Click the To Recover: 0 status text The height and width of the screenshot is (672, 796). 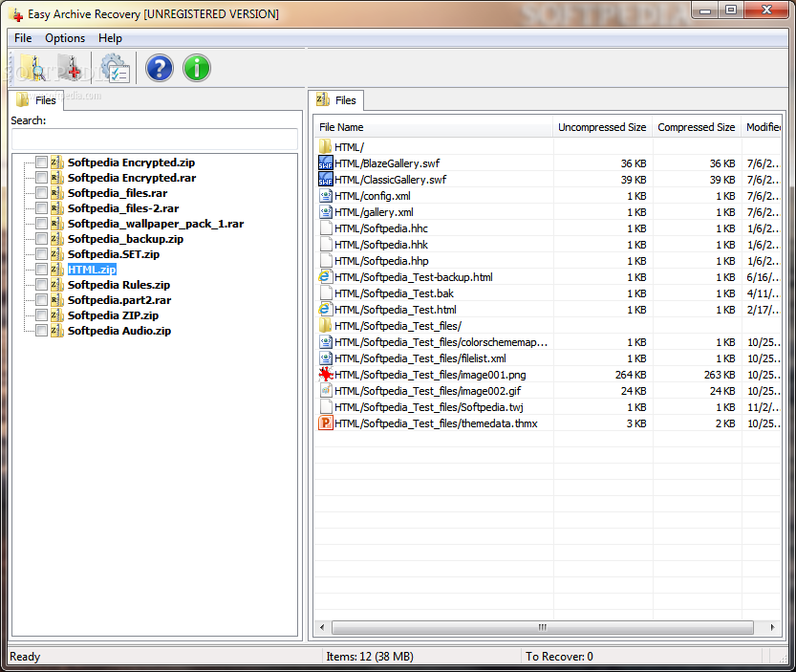pyautogui.click(x=559, y=657)
